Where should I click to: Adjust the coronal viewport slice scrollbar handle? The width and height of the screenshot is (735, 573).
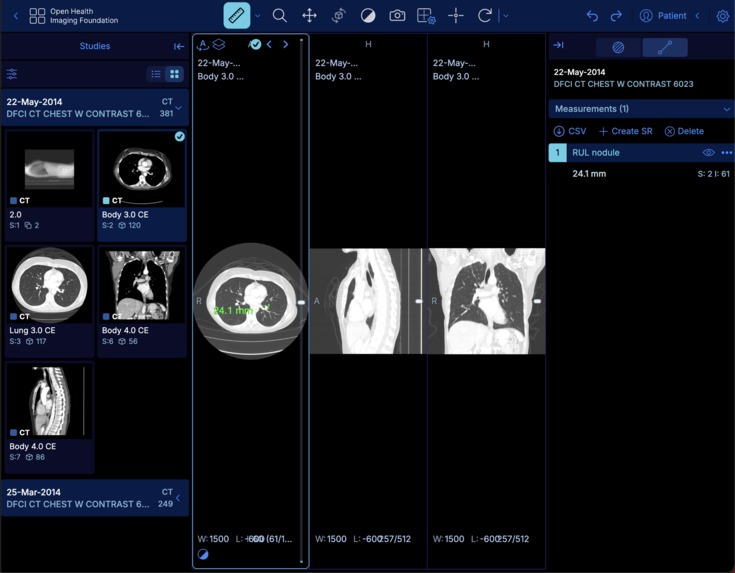point(537,301)
